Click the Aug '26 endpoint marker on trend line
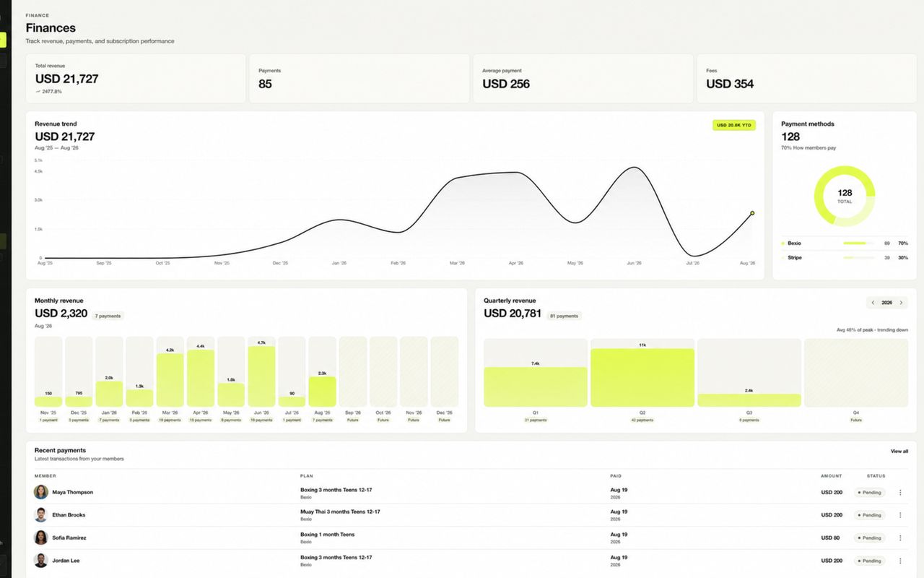This screenshot has width=924, height=578. [751, 213]
